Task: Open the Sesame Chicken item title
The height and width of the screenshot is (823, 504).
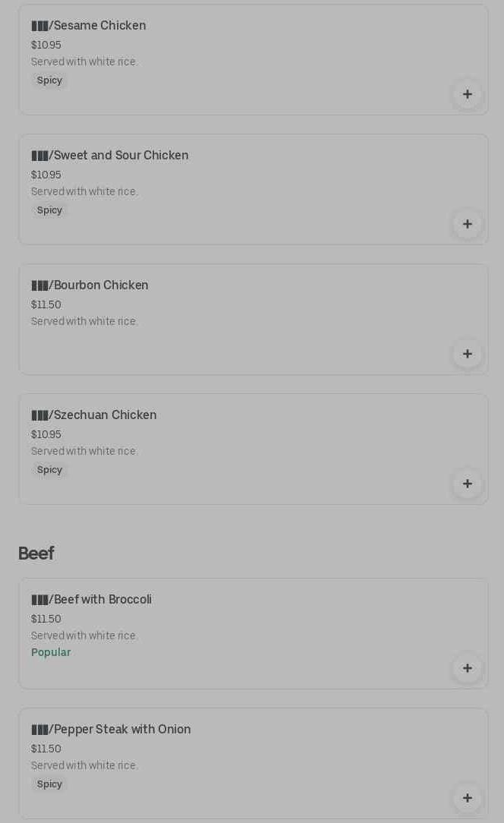Action: 89,26
